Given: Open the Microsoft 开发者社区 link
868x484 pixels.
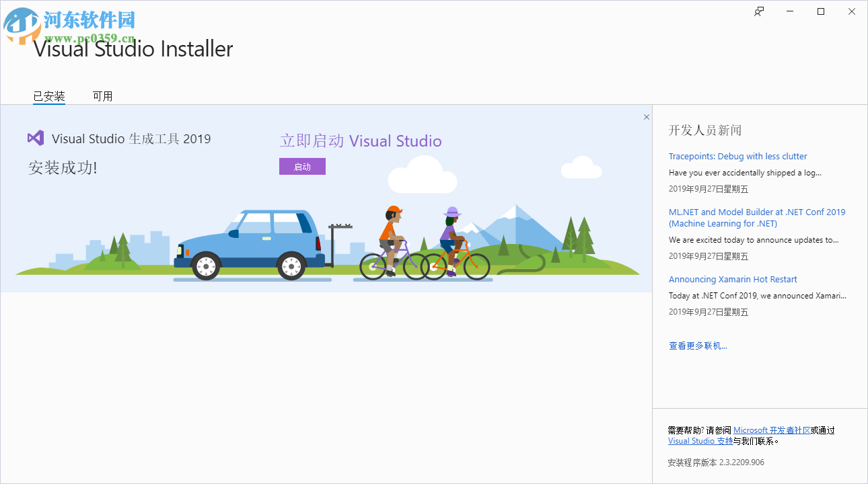Looking at the screenshot, I should tap(771, 430).
